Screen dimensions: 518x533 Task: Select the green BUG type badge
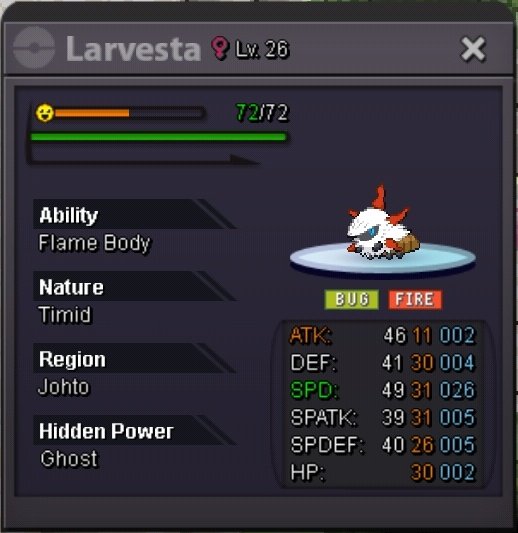(x=352, y=299)
